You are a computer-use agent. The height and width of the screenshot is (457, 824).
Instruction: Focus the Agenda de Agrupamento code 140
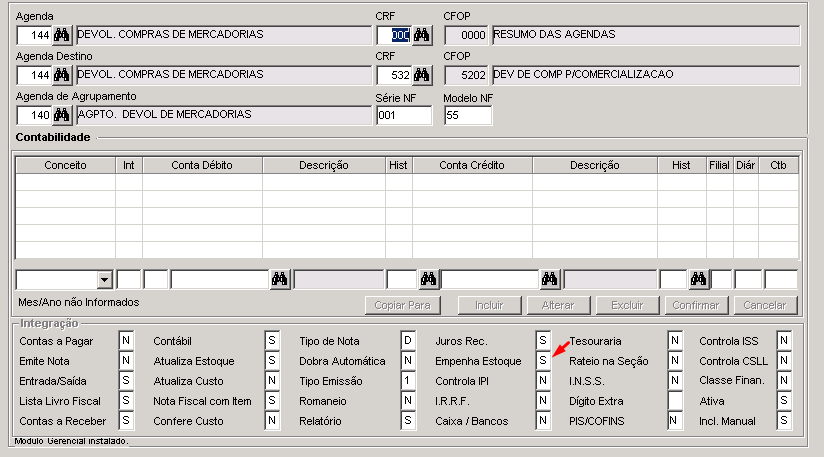pos(34,115)
